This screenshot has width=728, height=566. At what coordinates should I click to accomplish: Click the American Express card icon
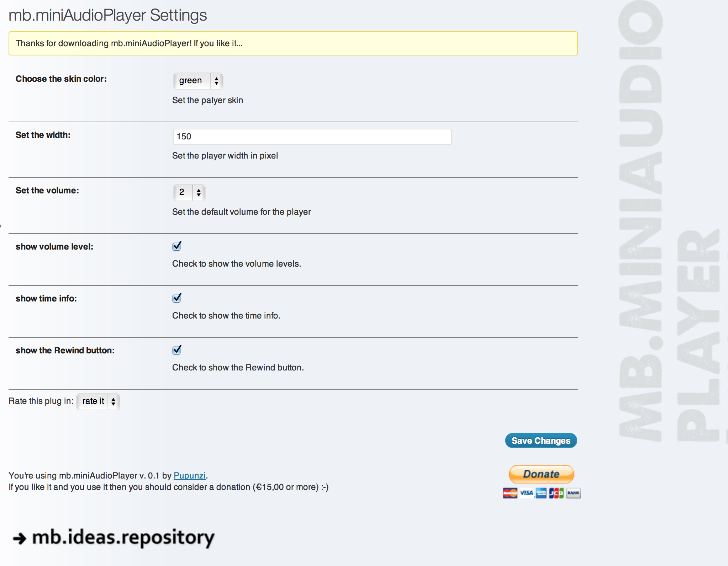[x=541, y=493]
